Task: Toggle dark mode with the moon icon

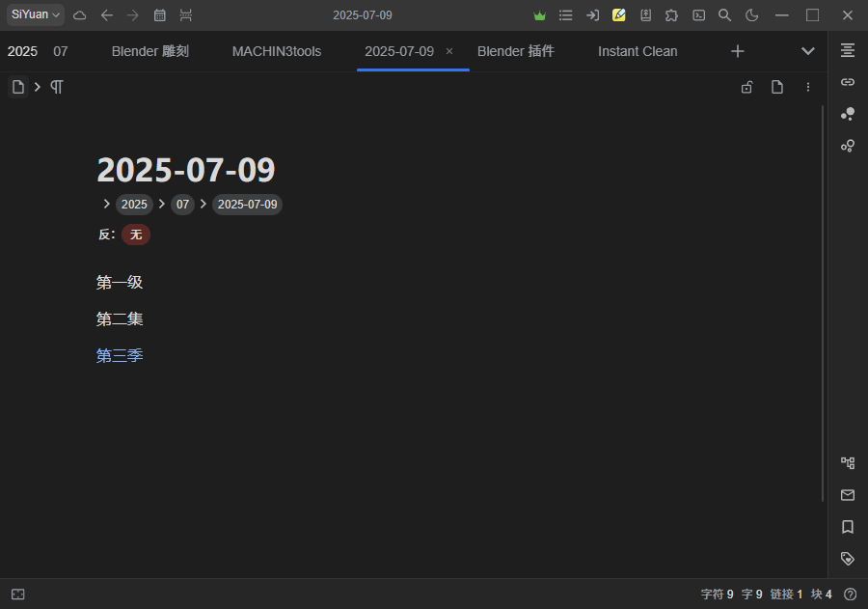Action: click(x=751, y=15)
